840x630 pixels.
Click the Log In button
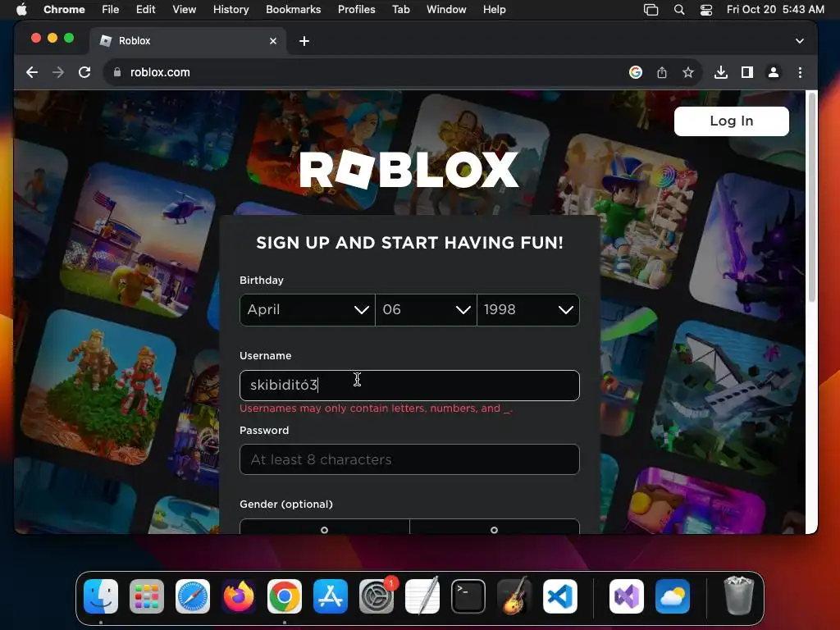pos(731,121)
